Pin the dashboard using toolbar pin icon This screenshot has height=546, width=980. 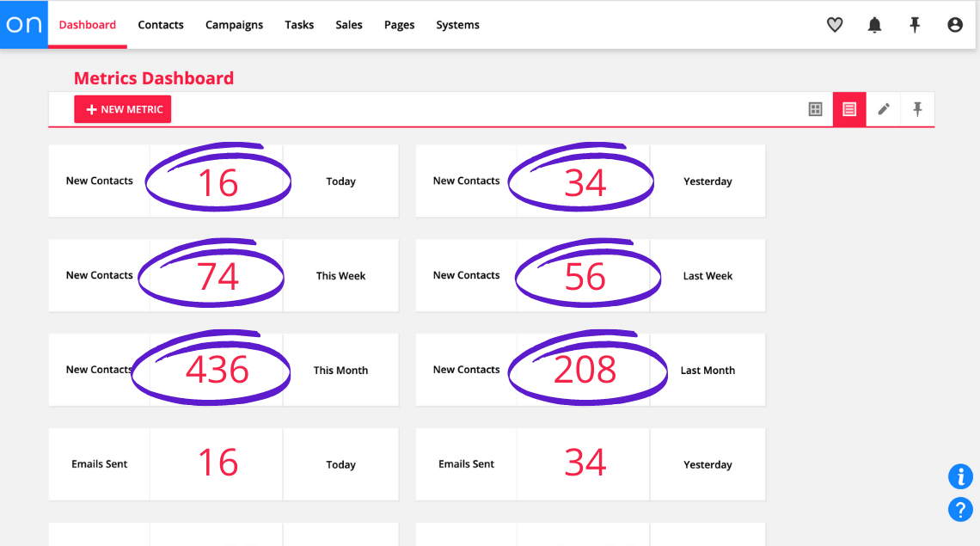tap(917, 109)
